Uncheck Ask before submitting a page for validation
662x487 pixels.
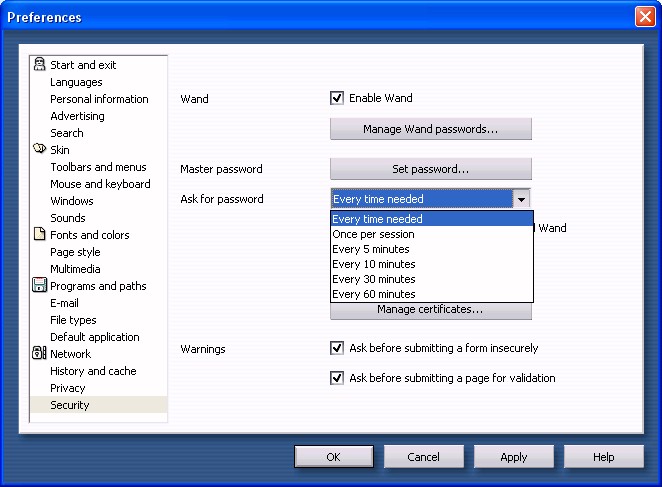click(337, 378)
